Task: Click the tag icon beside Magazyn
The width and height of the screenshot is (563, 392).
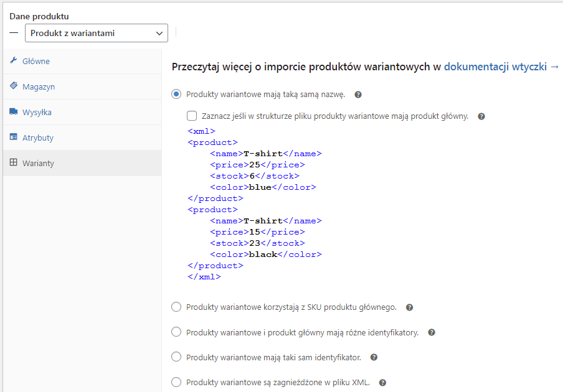Action: pos(13,86)
